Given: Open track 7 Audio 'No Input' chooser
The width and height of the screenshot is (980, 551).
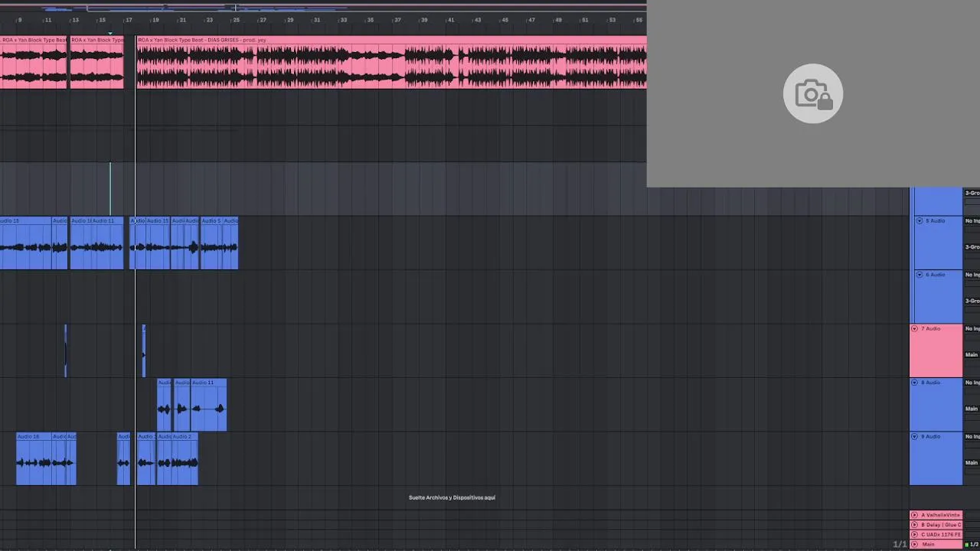Looking at the screenshot, I should point(972,328).
